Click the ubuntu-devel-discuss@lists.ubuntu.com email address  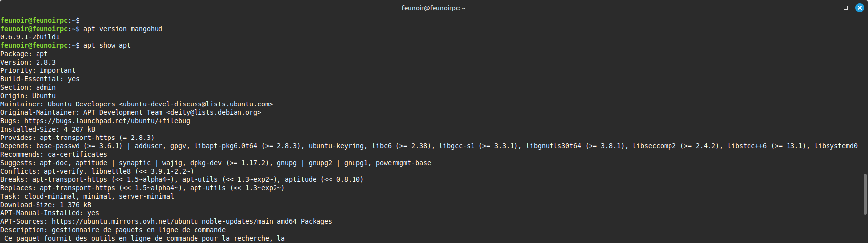pos(196,104)
